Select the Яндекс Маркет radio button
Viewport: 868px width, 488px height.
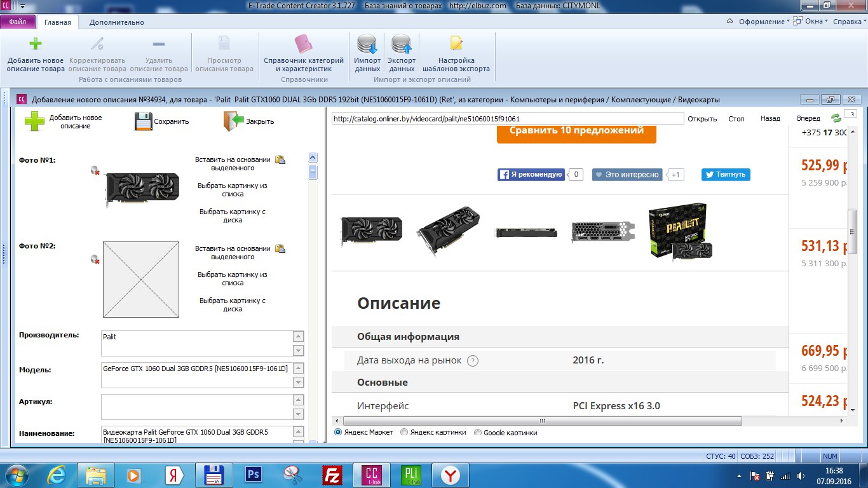[x=338, y=432]
